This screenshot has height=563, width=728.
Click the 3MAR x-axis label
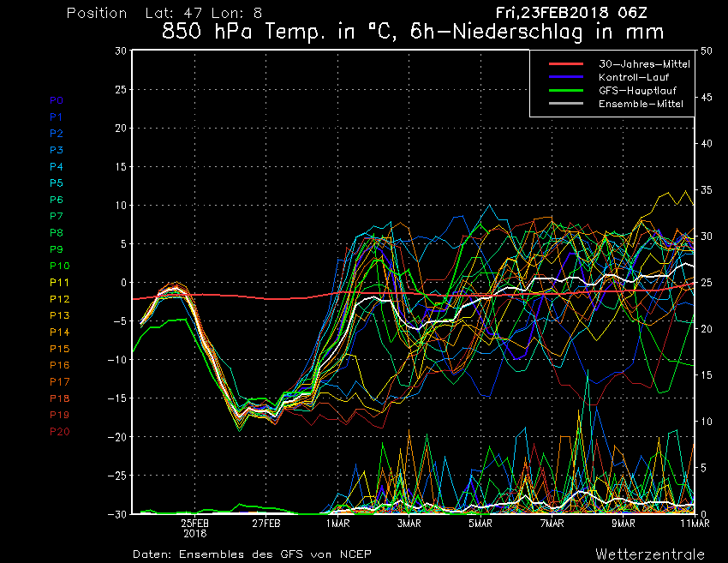point(409,524)
